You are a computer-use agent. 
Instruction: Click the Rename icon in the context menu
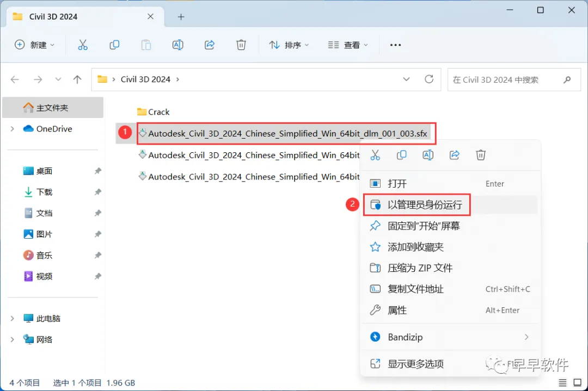(x=428, y=154)
